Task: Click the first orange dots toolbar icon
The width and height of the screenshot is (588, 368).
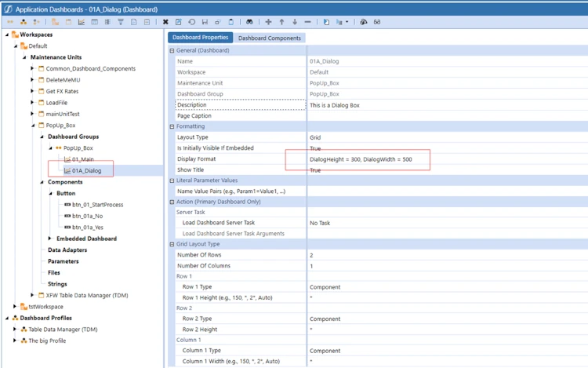Action: click(x=10, y=22)
